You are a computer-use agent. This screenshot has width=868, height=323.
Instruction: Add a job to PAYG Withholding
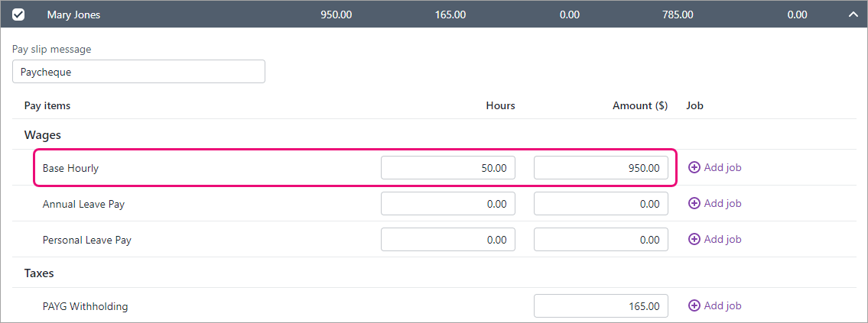point(715,305)
